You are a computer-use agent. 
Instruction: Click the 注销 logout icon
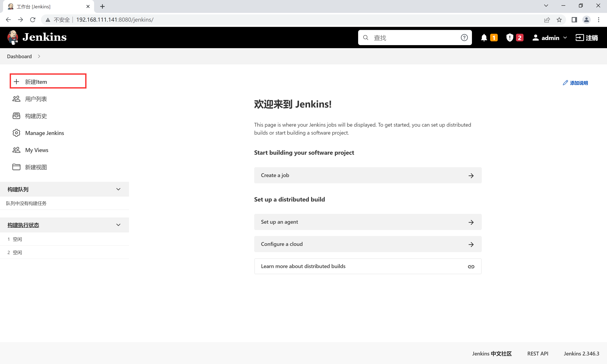coord(579,38)
